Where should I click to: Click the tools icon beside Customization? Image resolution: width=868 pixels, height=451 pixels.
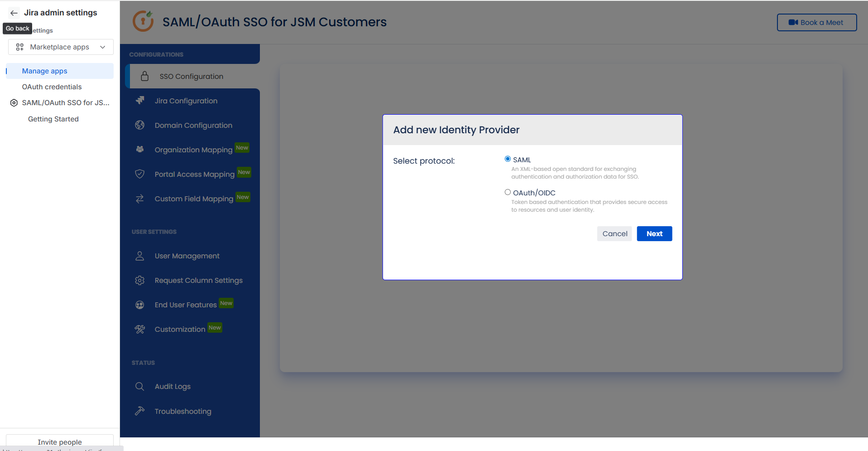140,330
